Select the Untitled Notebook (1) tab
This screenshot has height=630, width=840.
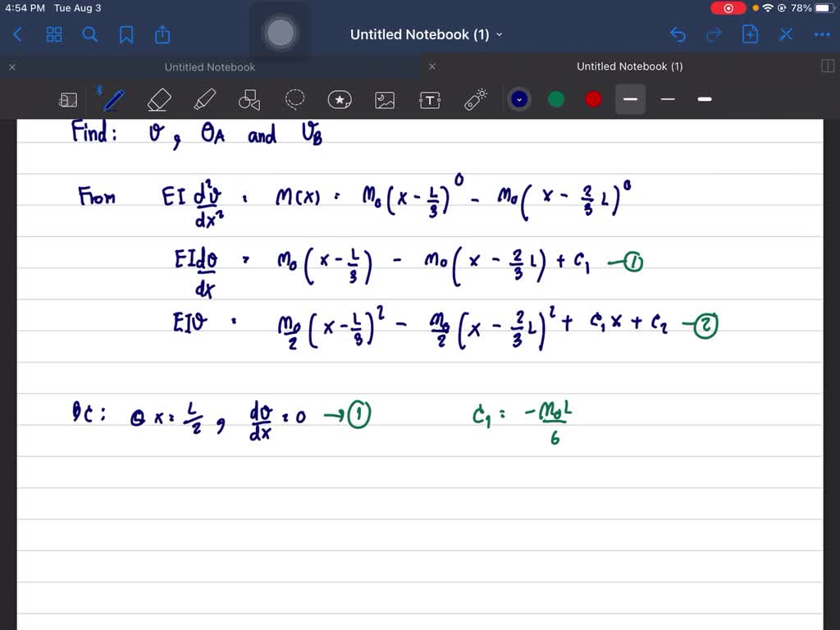pos(630,66)
